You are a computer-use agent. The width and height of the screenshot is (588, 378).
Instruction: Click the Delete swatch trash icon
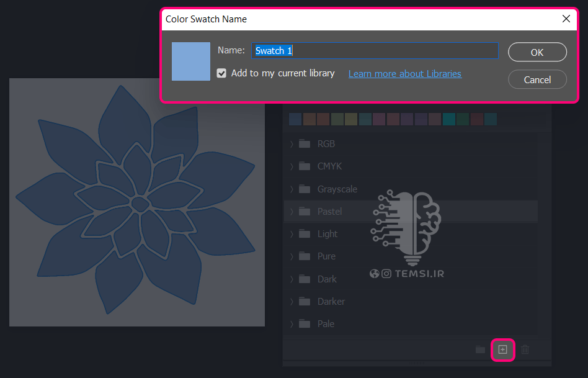525,349
